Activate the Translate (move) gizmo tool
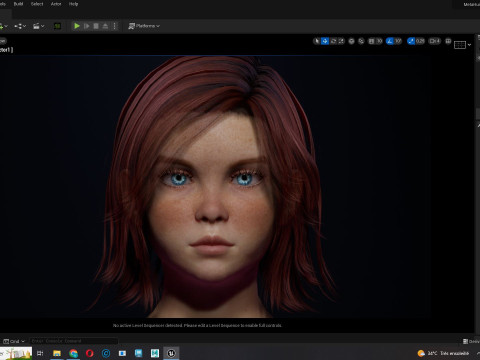 coord(325,41)
